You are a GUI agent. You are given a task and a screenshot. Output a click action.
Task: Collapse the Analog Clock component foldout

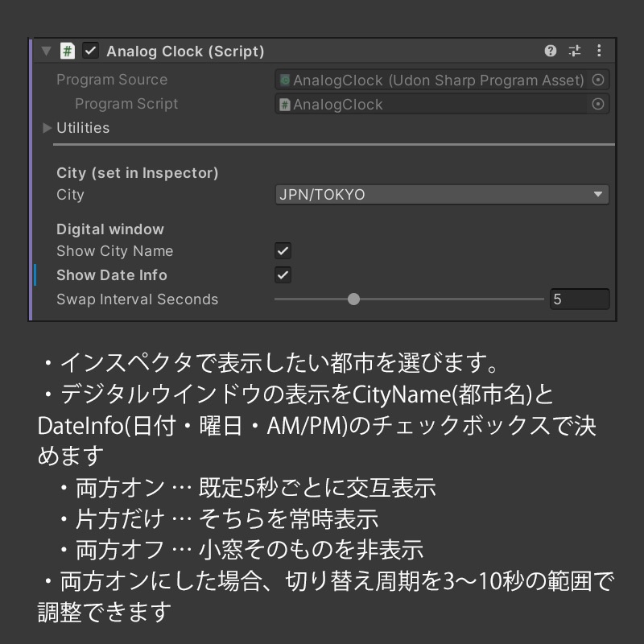pyautogui.click(x=46, y=51)
